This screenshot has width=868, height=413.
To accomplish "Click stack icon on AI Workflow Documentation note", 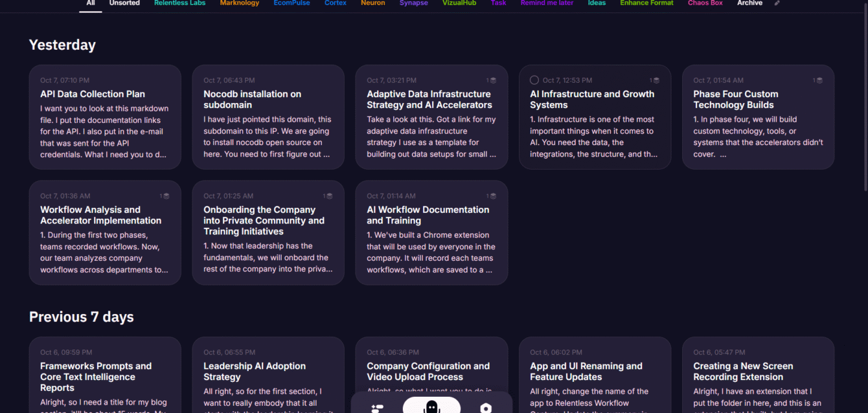I will coord(492,196).
